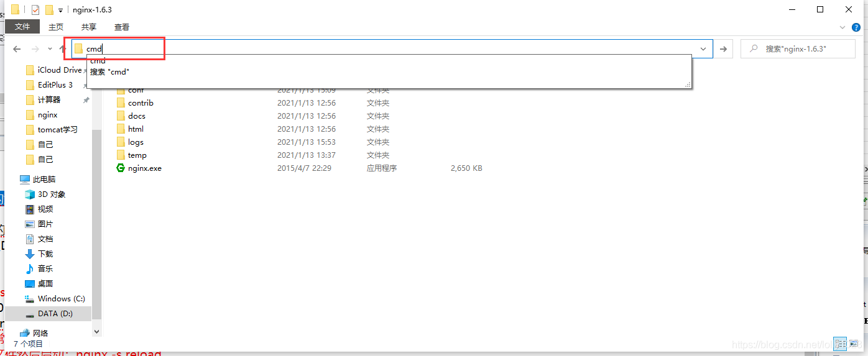Viewport: 868px width, 356px height.
Task: Click the 7 个项目 status text
Action: (29, 344)
